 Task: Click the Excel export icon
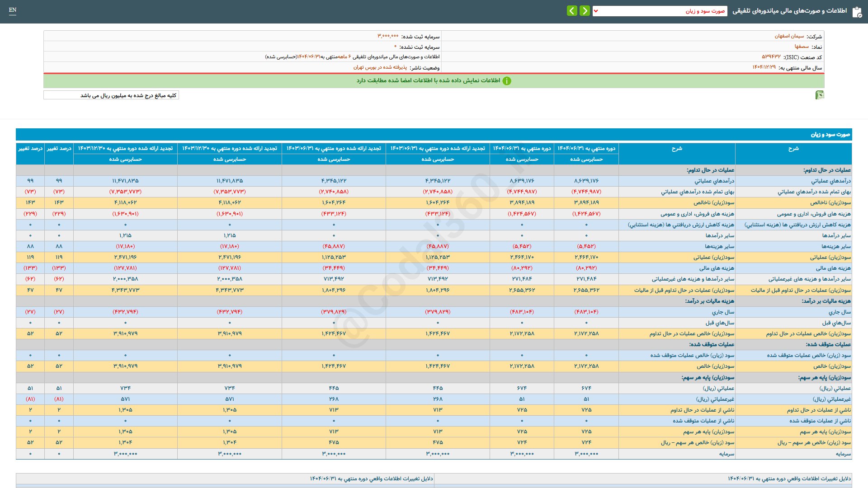(x=819, y=95)
